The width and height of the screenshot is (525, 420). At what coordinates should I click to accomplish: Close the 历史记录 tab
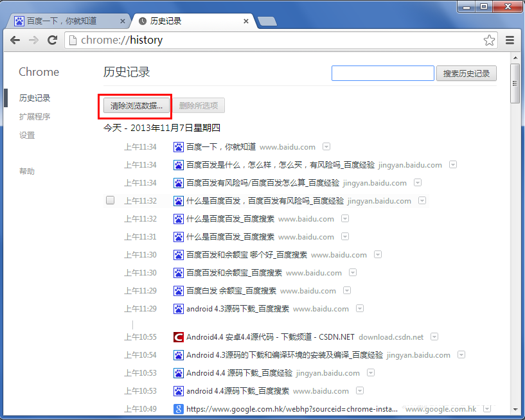[246, 21]
